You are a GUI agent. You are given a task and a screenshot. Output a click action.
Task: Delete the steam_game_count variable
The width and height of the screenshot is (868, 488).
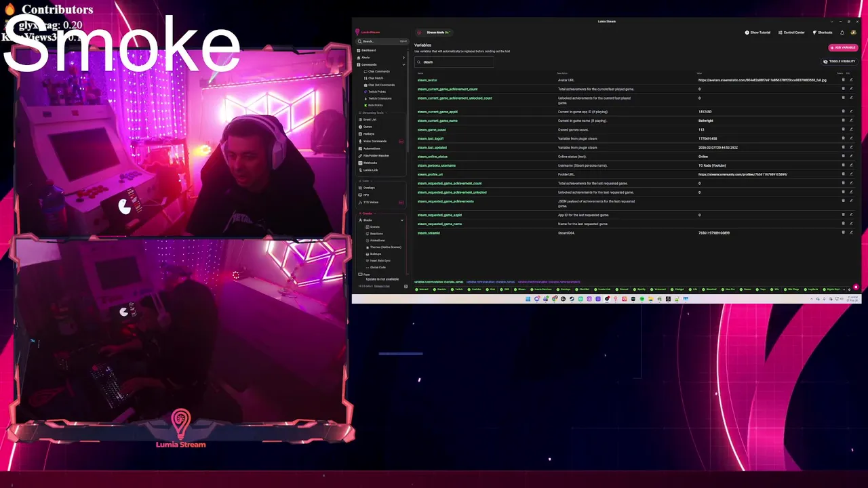point(844,129)
